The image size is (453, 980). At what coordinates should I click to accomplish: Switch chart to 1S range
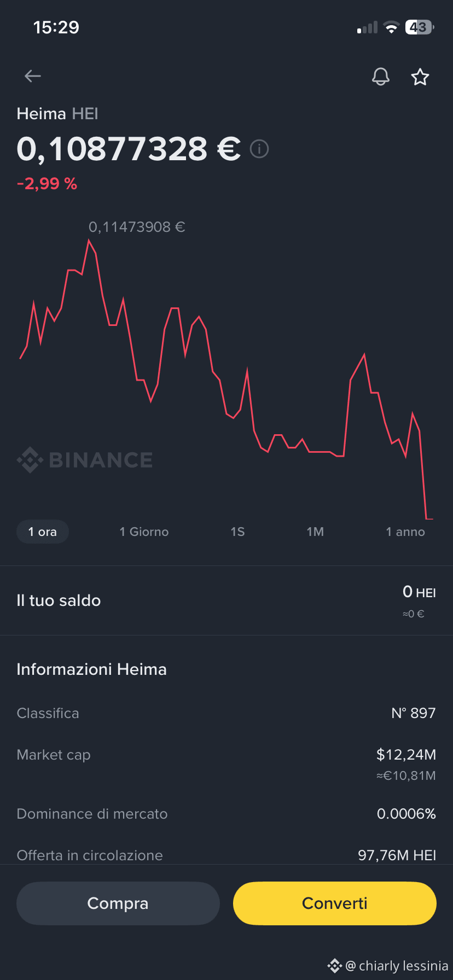pos(237,532)
